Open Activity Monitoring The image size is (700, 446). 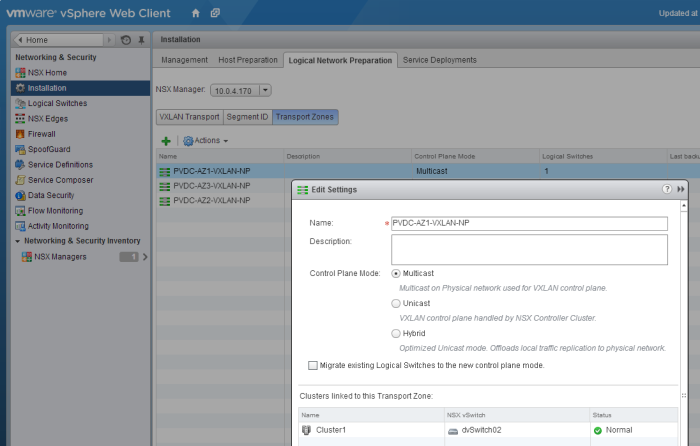coord(58,226)
